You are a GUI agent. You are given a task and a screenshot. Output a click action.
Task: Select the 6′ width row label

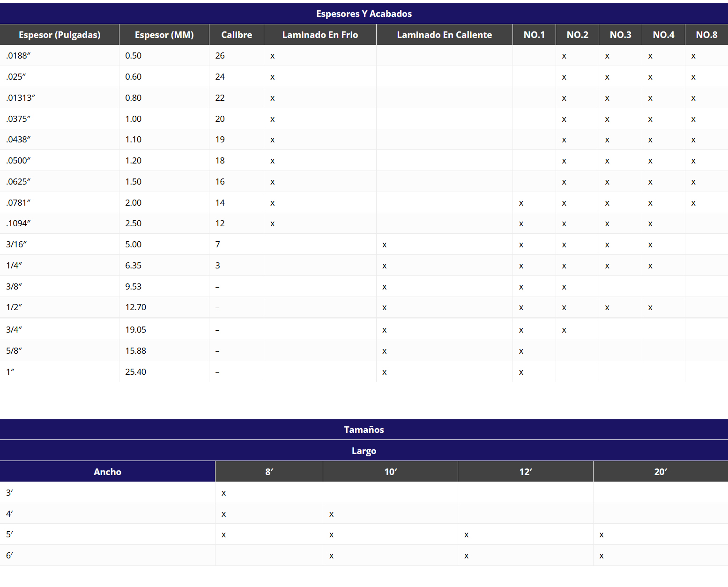tap(9, 556)
